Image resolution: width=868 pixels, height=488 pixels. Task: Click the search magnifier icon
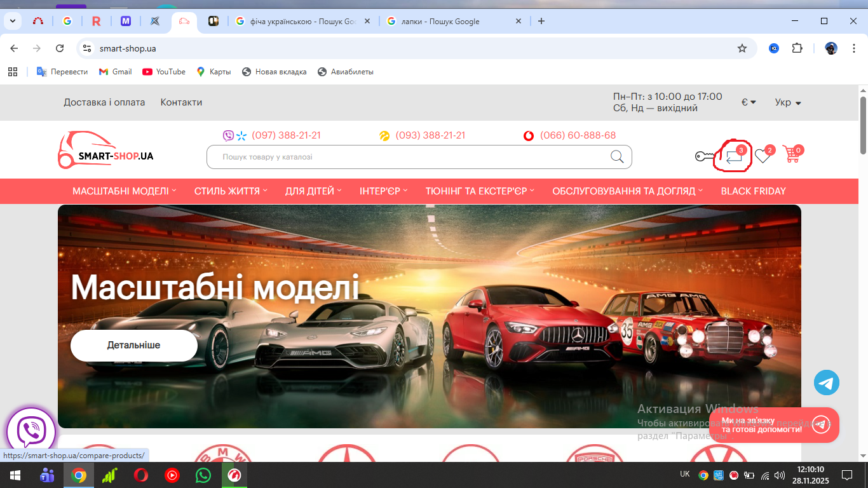point(617,157)
